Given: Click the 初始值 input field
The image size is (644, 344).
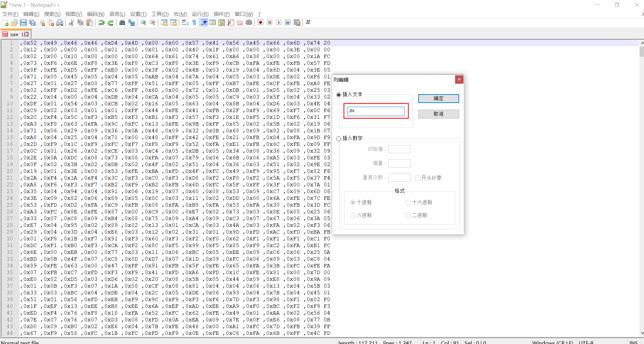Looking at the screenshot, I should pyautogui.click(x=399, y=149).
